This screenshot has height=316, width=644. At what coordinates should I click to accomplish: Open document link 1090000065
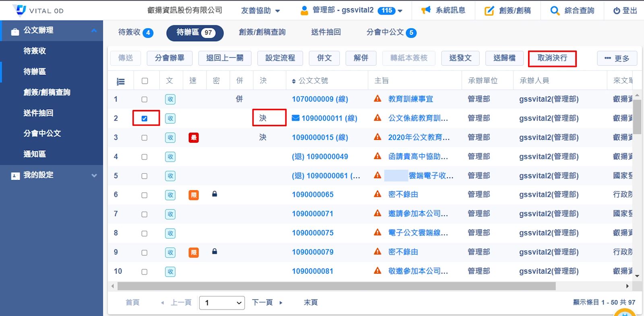pos(313,195)
